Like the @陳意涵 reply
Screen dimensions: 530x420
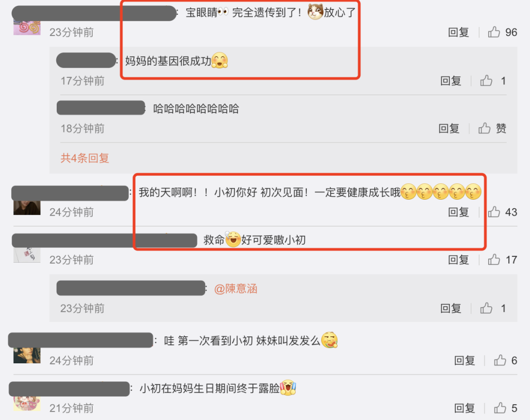(x=486, y=308)
